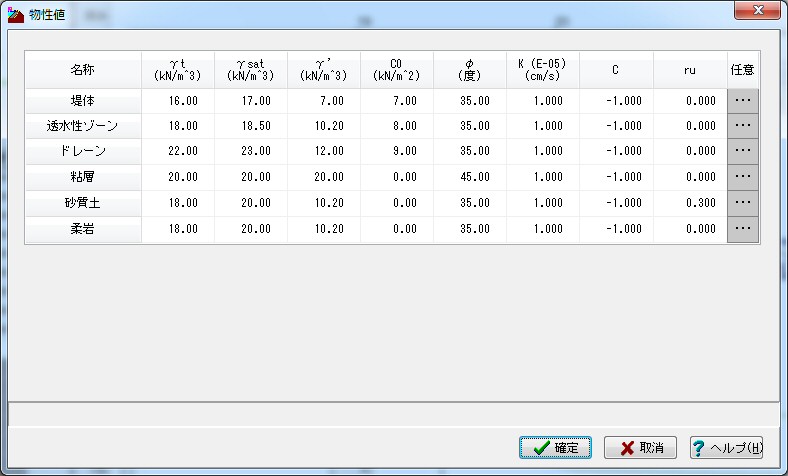Screen dimensions: 788x476
Task: Edit C value -1.000 for 柔岩
Action: pyautogui.click(x=616, y=229)
